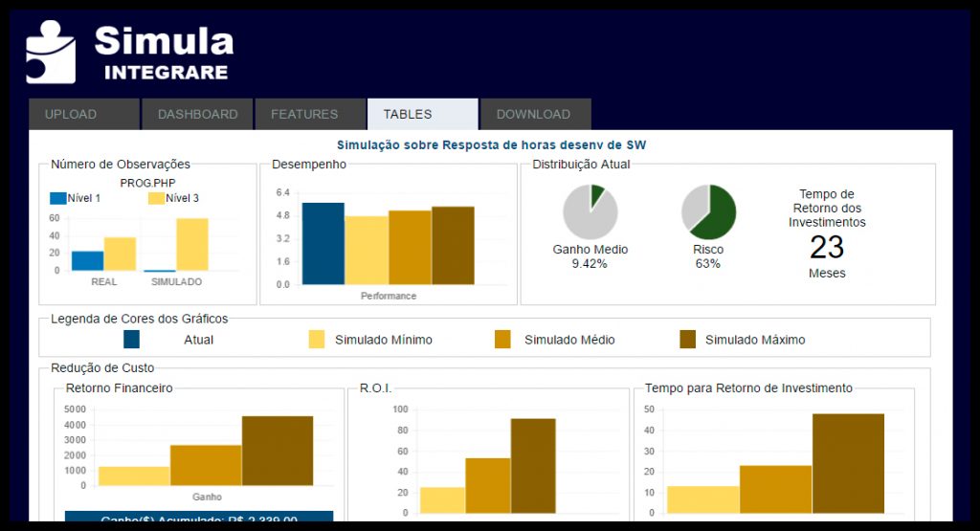Click the 'SIMULADO' axis label
This screenshot has width=980, height=531.
point(176,281)
